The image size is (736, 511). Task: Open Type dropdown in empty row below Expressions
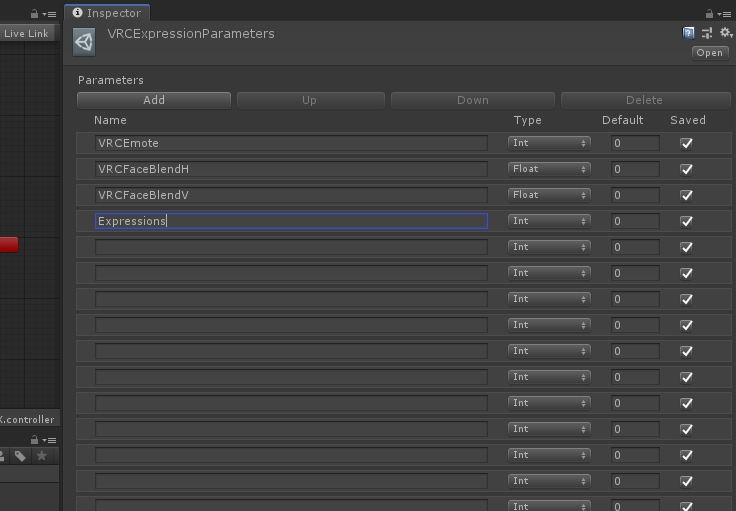pos(549,247)
